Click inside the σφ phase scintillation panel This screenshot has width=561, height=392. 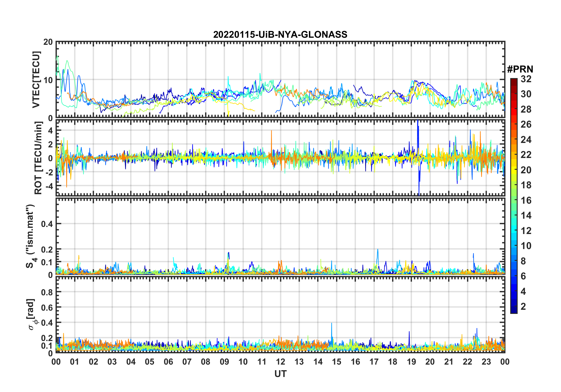pyautogui.click(x=280, y=314)
